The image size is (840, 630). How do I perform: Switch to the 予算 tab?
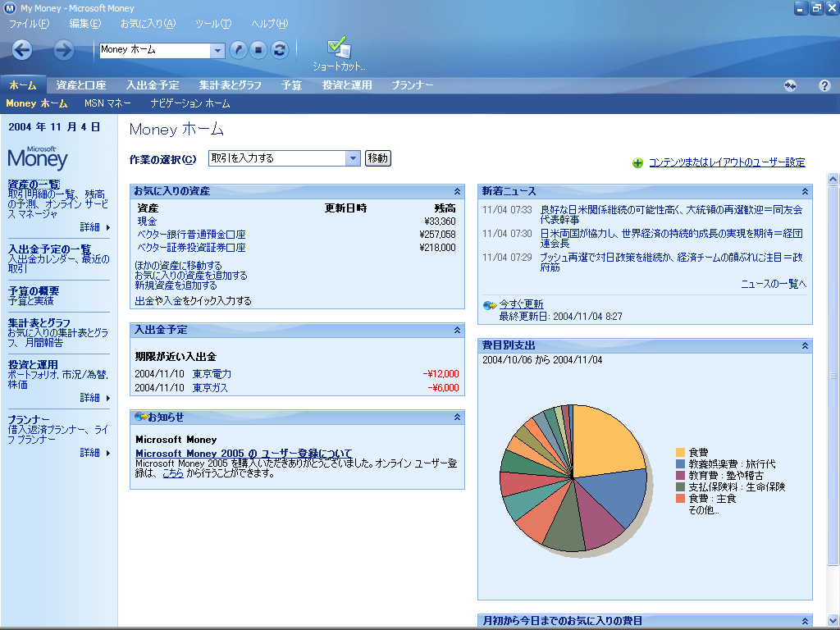tap(291, 85)
